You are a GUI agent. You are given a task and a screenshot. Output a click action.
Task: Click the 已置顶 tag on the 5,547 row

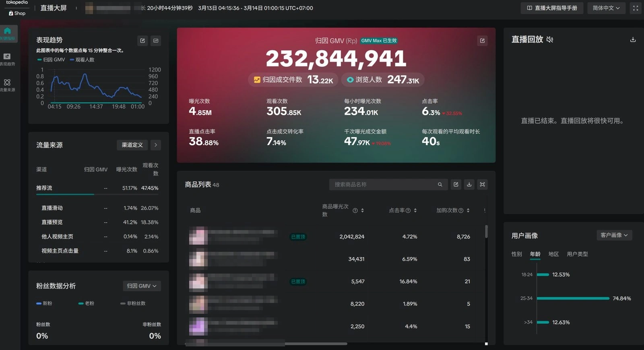298,282
